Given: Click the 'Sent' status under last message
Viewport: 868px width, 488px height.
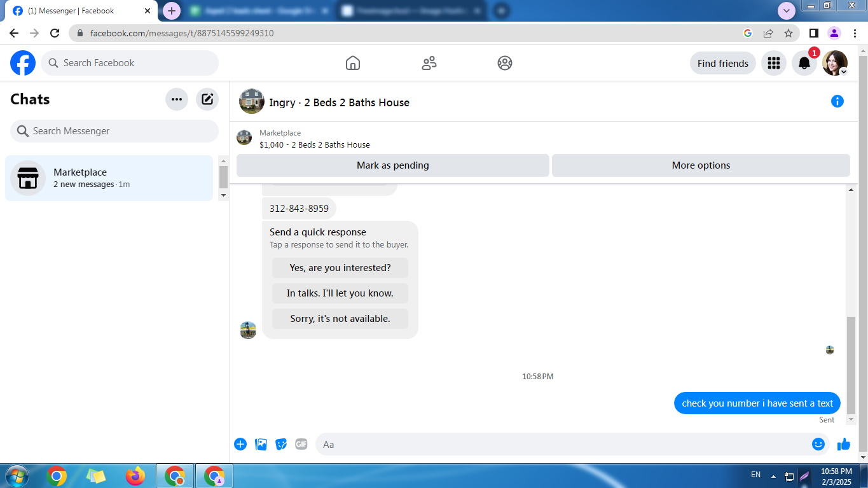Looking at the screenshot, I should [827, 420].
